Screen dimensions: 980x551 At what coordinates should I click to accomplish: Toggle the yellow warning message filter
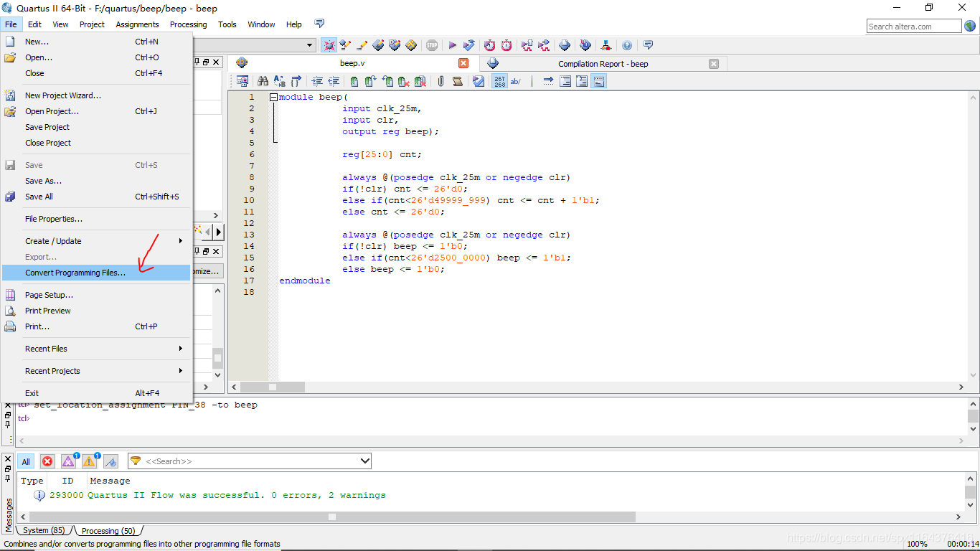90,461
